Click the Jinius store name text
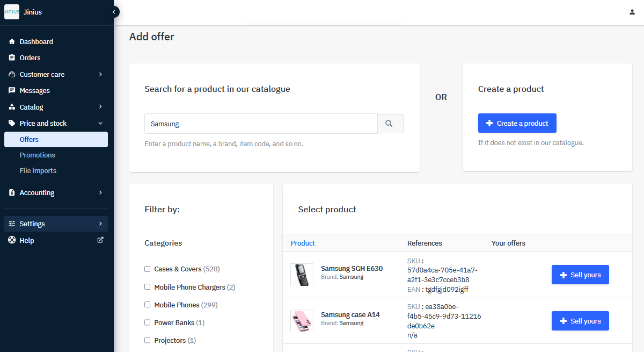644x352 pixels. pyautogui.click(x=33, y=12)
